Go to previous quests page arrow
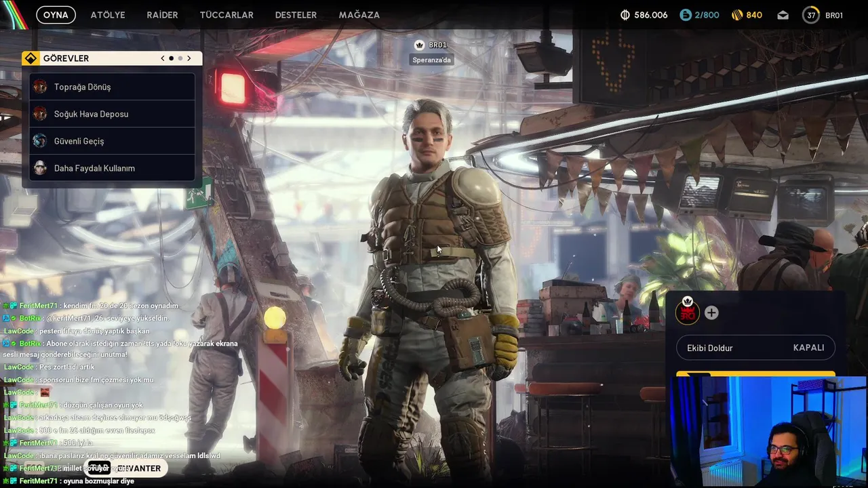 click(163, 58)
